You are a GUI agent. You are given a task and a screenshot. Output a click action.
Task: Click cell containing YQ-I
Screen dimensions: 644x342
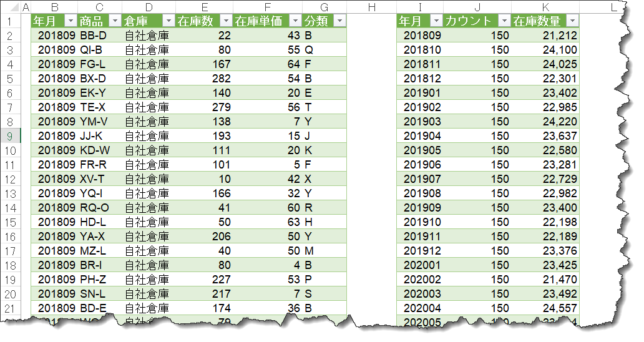pos(99,193)
